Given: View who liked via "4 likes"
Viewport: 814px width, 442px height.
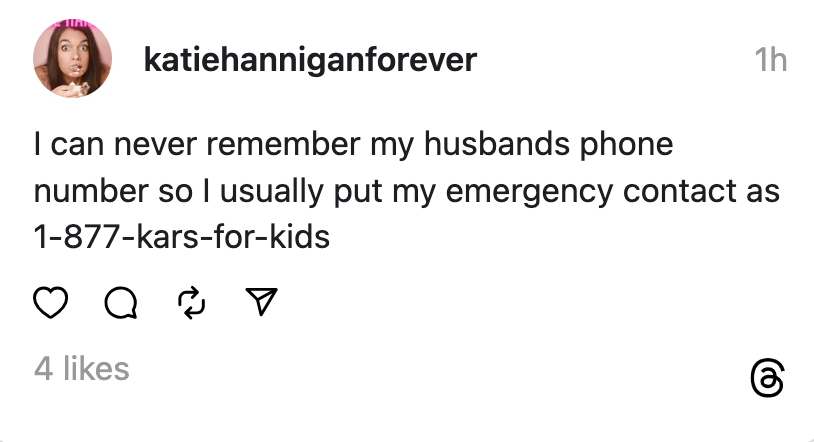Looking at the screenshot, I should pyautogui.click(x=82, y=368).
